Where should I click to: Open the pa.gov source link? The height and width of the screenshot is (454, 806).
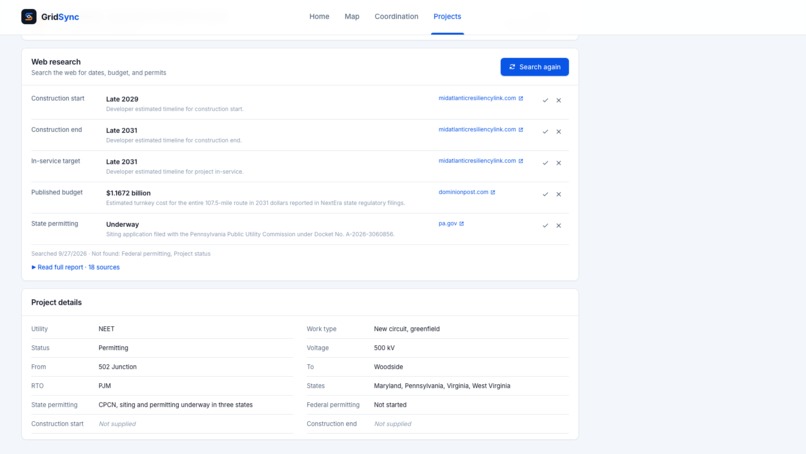click(451, 224)
